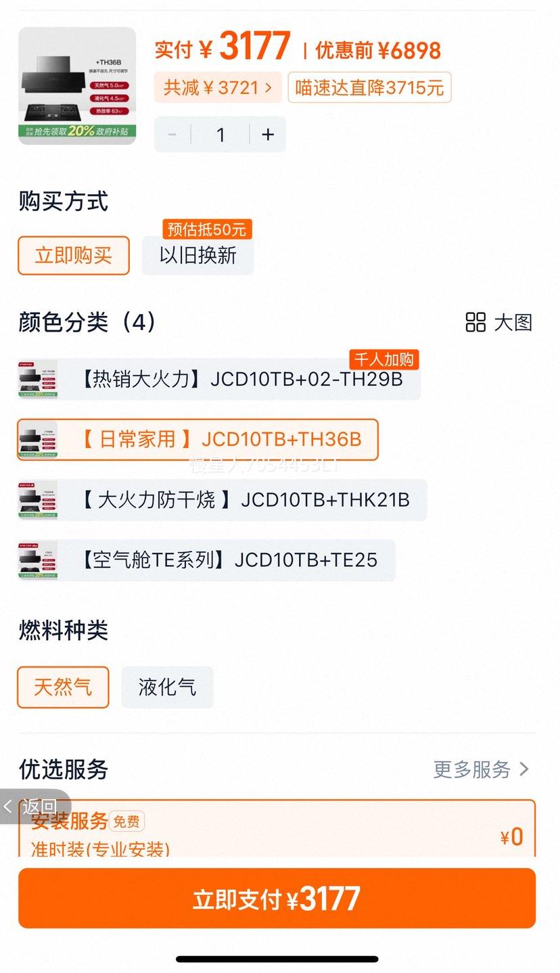Decrease quantity with the minus icon
The width and height of the screenshot is (560, 973).
[172, 134]
